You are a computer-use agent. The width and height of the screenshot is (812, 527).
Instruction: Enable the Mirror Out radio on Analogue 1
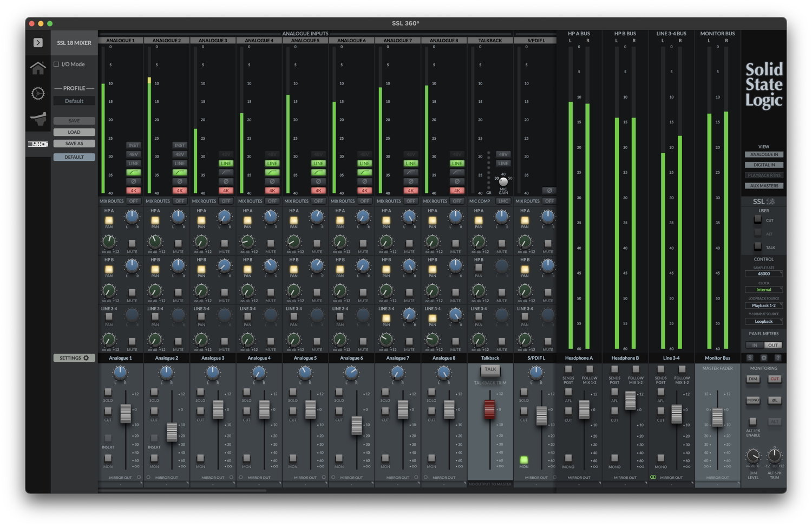coord(139,478)
